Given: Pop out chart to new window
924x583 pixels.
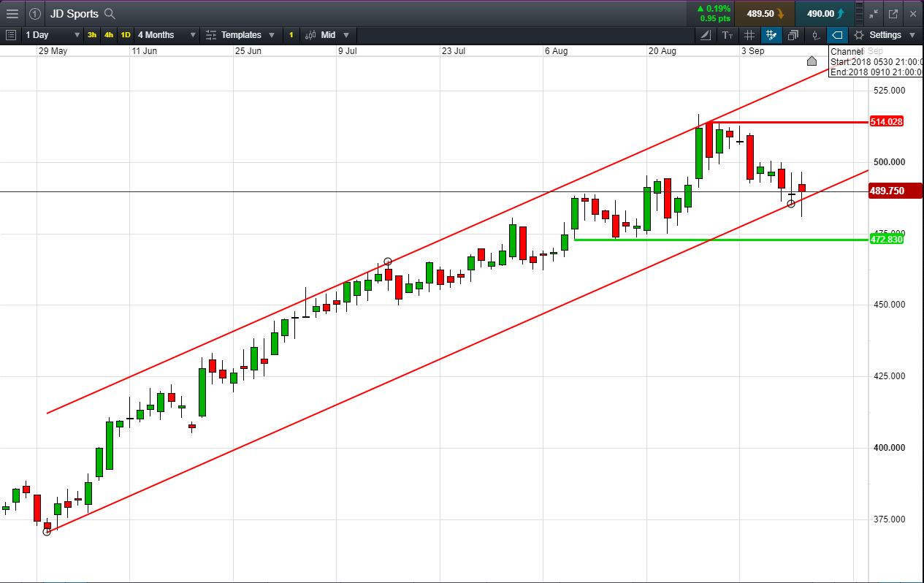Looking at the screenshot, I should click(893, 13).
